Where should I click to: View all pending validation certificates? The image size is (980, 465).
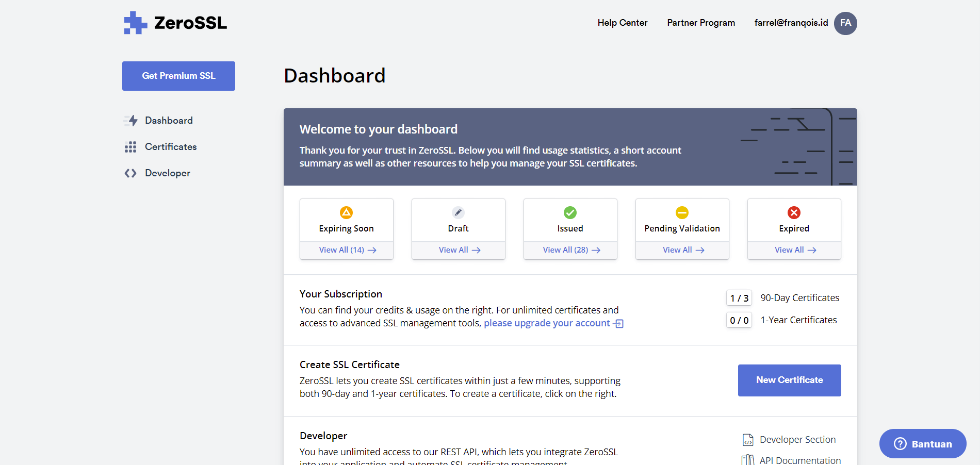pos(683,250)
